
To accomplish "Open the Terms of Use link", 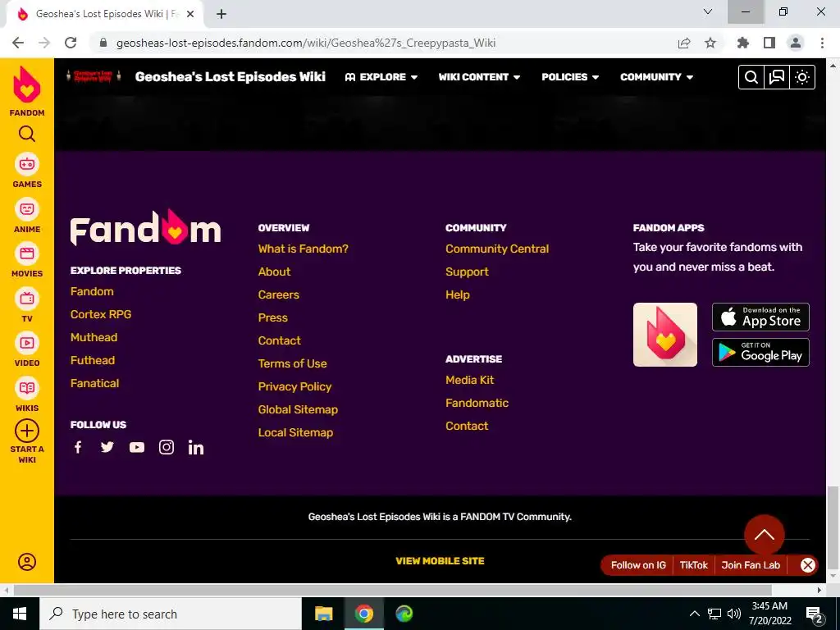I will point(292,363).
